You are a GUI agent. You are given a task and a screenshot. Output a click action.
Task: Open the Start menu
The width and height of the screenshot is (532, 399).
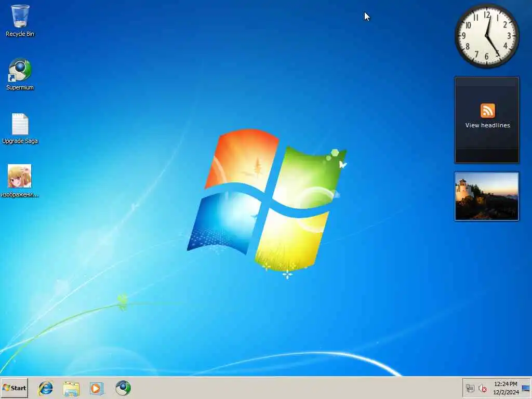(14, 388)
